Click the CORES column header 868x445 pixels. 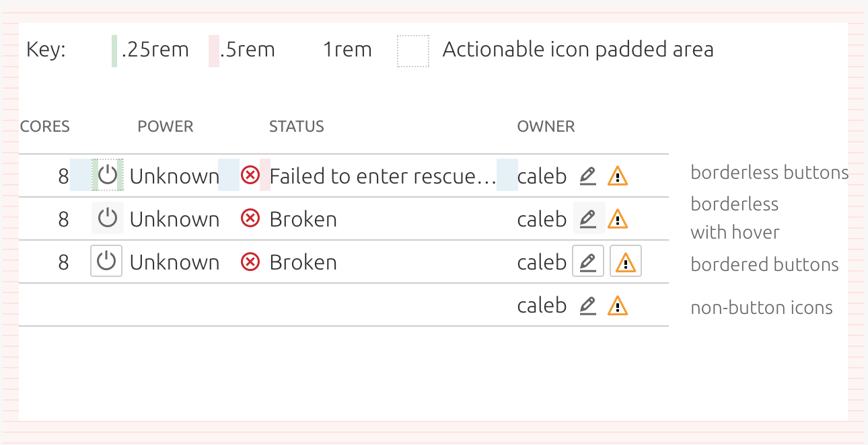point(45,126)
